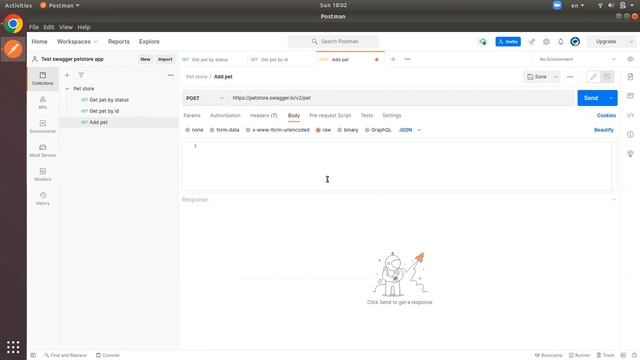
Task: Switch to the Params tab
Action: (192, 116)
